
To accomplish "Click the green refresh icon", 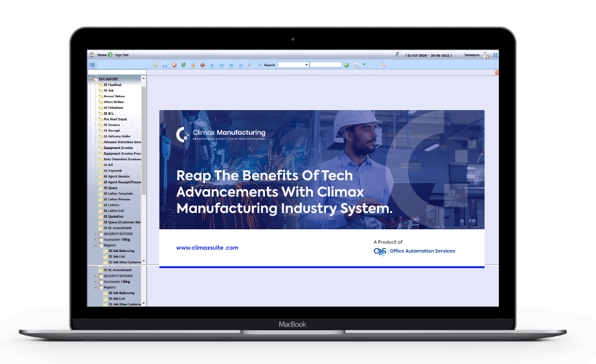I will pos(183,65).
